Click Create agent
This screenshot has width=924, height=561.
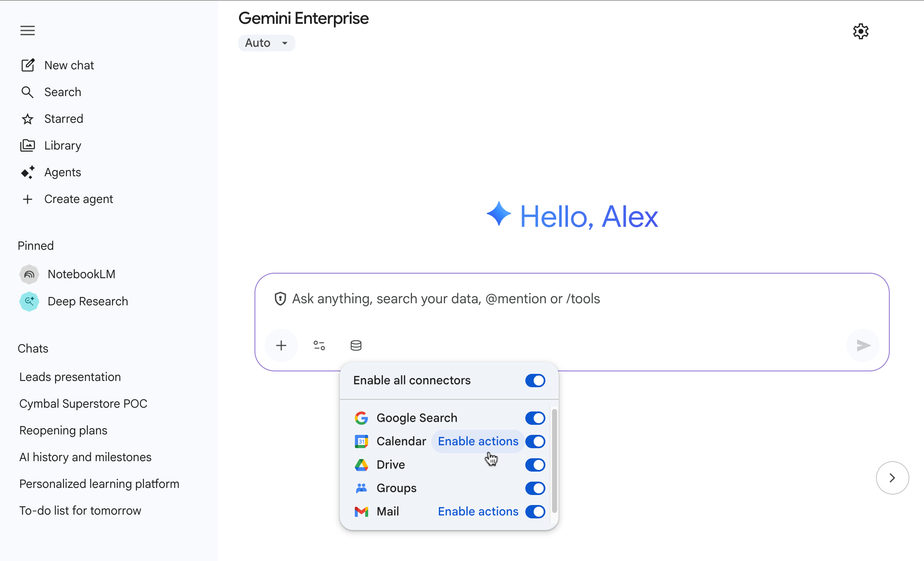coord(79,199)
